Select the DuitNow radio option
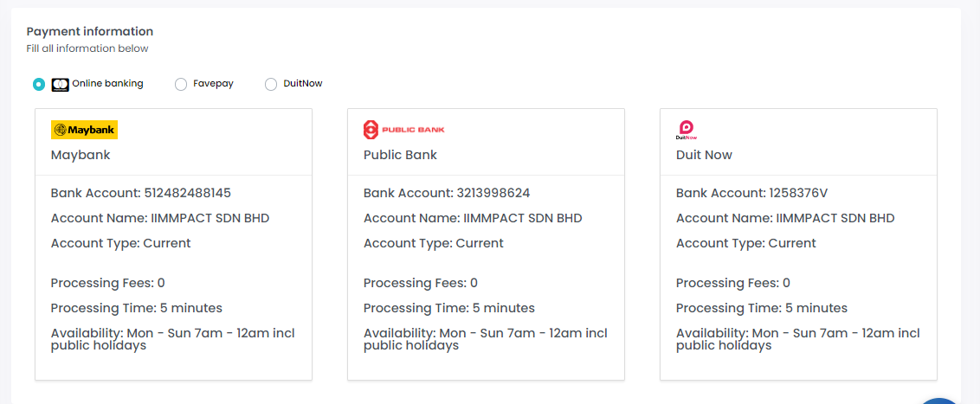Screen dimensions: 980x404 coord(271,84)
